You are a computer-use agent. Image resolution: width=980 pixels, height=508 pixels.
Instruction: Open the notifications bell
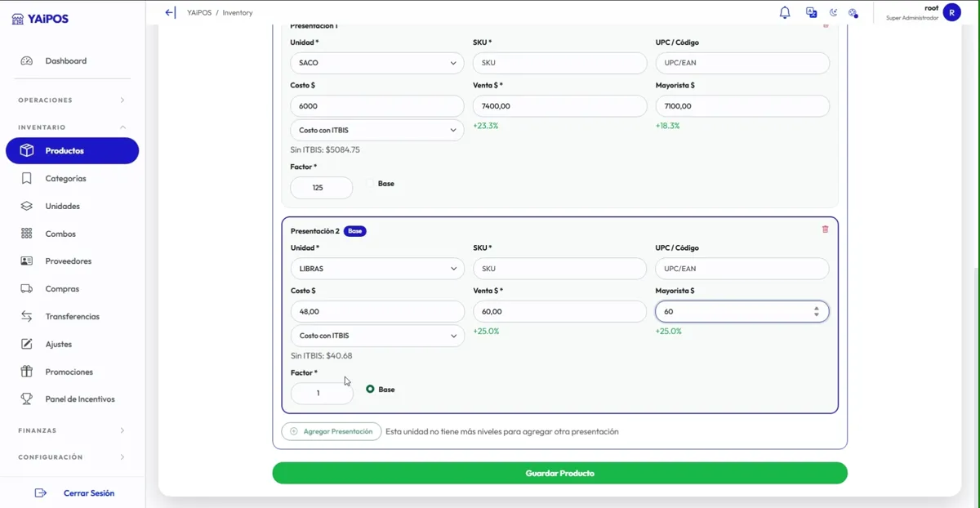click(x=785, y=12)
